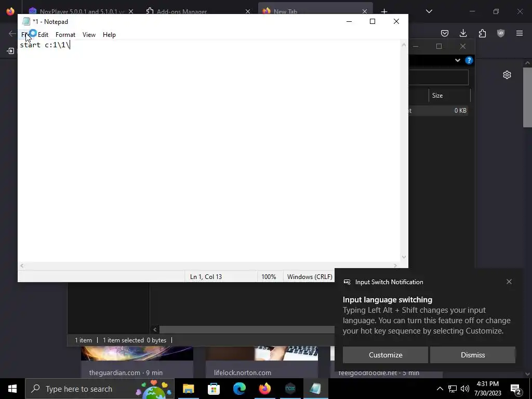Click the Firefox import bookmarks icon
Image resolution: width=532 pixels, height=399 pixels.
point(10,51)
